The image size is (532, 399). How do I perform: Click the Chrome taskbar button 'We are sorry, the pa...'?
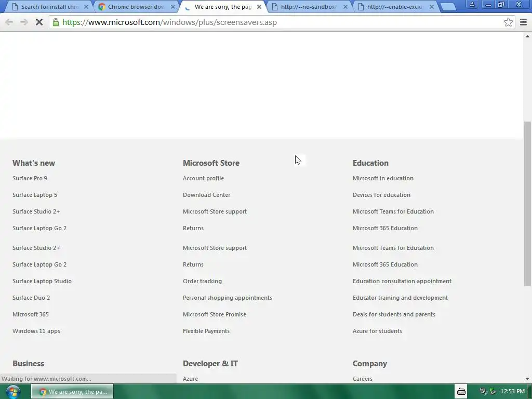pos(72,392)
